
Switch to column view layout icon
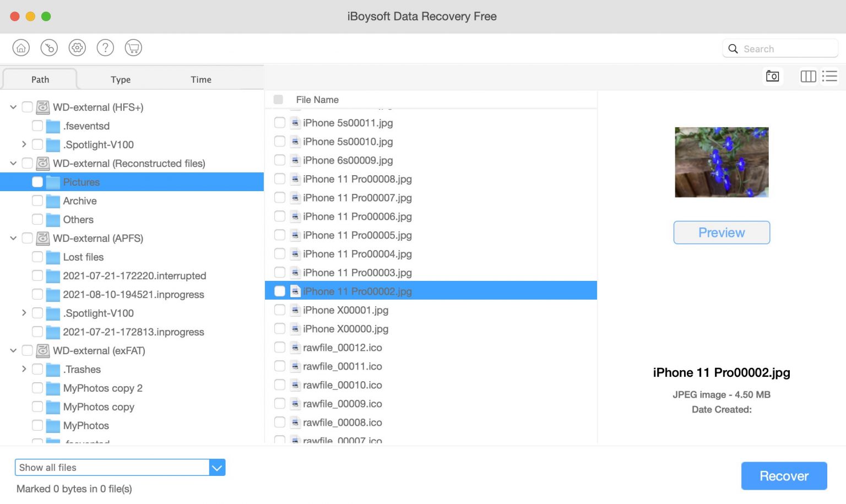808,76
